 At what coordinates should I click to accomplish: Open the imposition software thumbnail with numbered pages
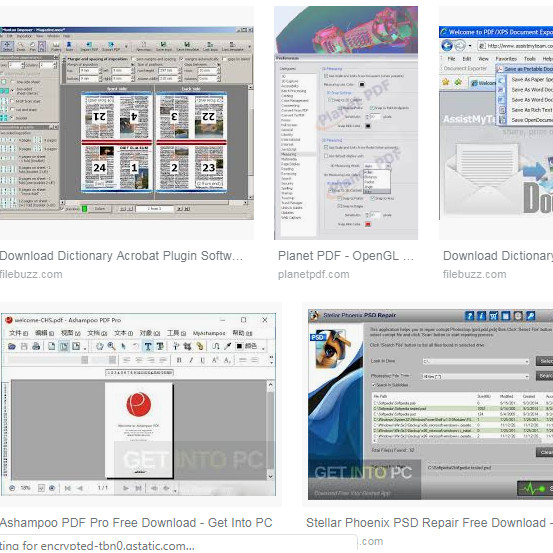click(x=127, y=123)
